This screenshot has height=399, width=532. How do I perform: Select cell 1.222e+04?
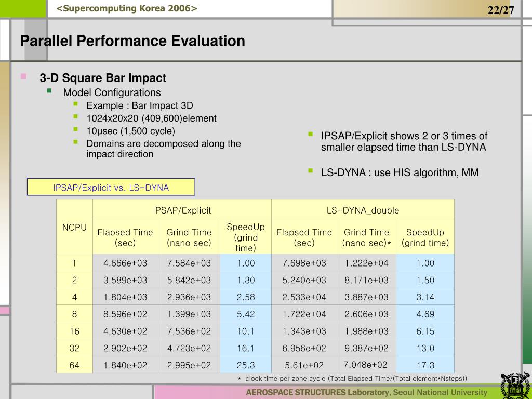tap(366, 263)
